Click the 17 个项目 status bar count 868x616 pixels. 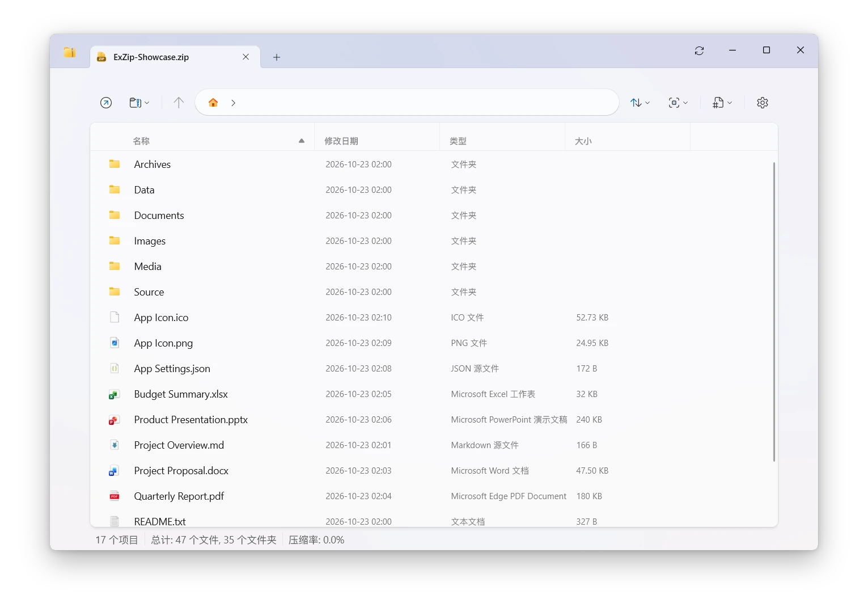117,540
